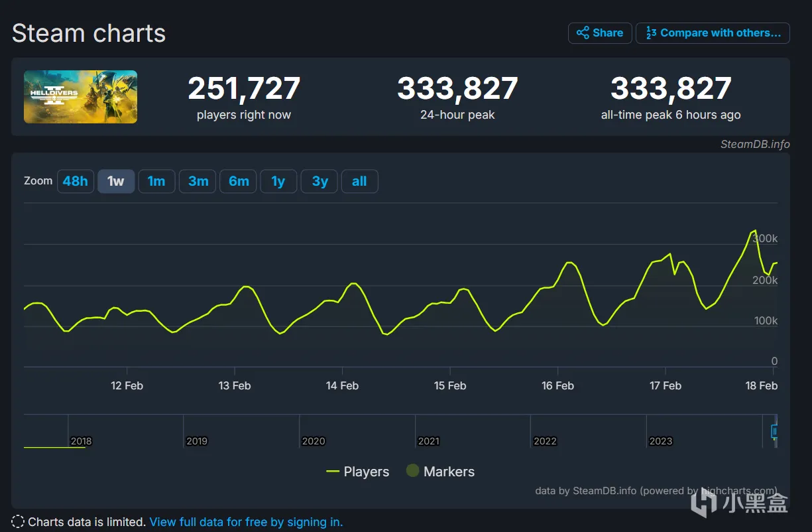This screenshot has height=532, width=812.
Task: Open SteamDB.info credit link
Action: (x=755, y=144)
